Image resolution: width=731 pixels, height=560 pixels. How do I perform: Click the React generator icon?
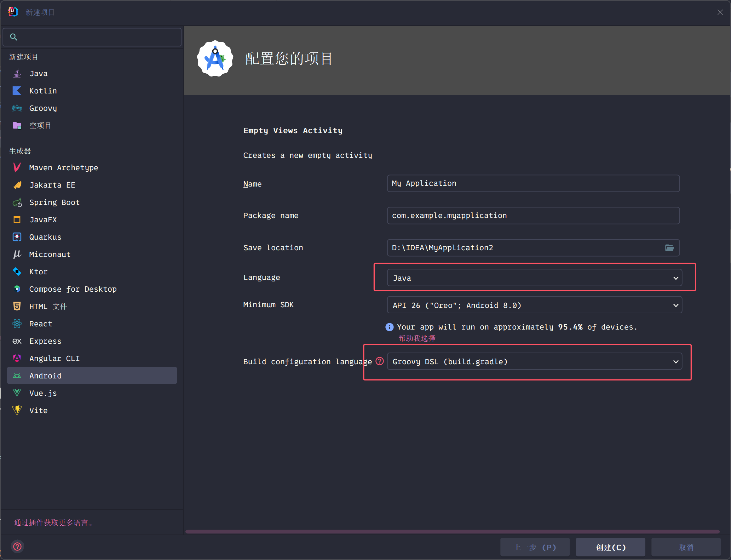click(x=17, y=324)
